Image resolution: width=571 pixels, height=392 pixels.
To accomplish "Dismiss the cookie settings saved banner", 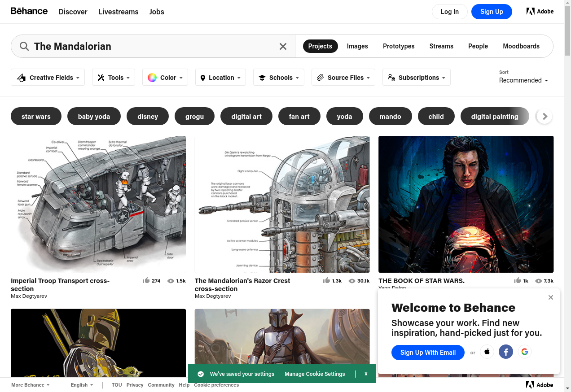I will point(366,374).
